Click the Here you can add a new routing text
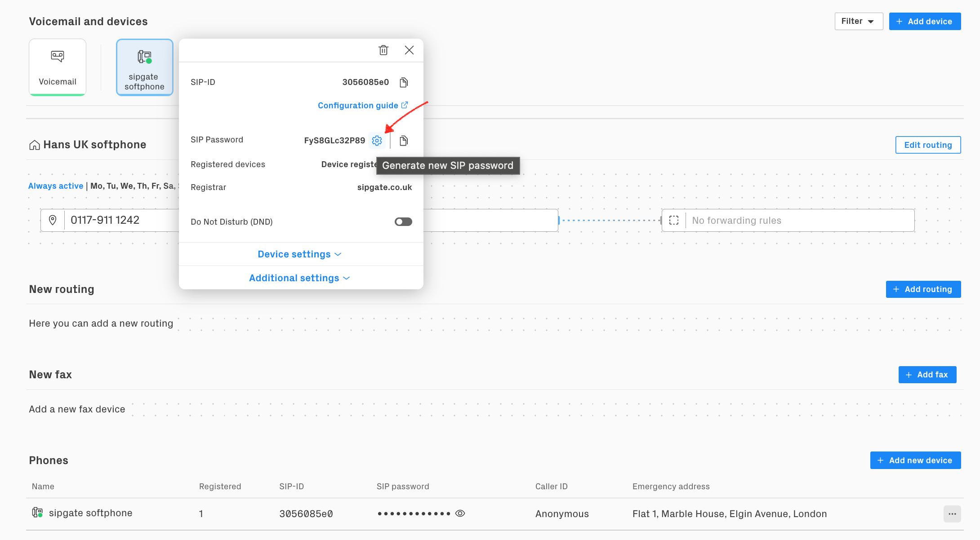 click(x=101, y=323)
